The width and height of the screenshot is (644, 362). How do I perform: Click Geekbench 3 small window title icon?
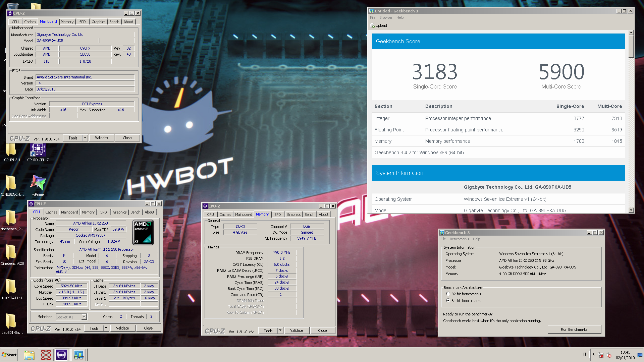[442, 233]
